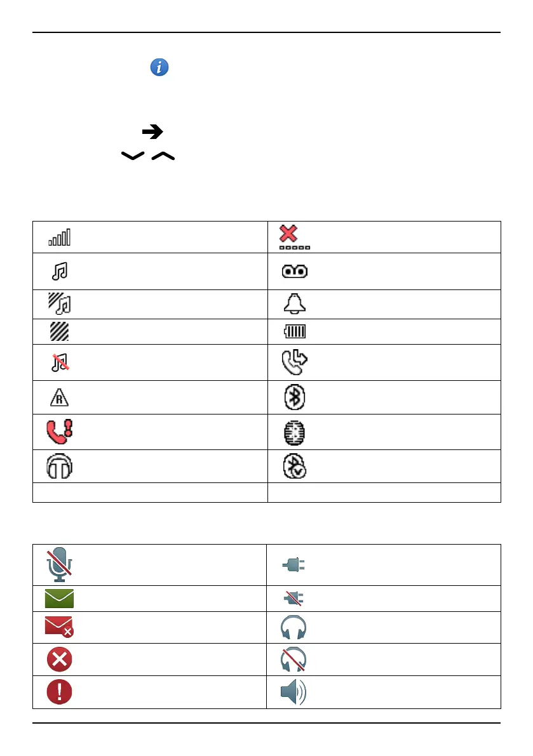This screenshot has width=533, height=756.
Task: Click the muted microphone icon
Action: click(x=58, y=564)
